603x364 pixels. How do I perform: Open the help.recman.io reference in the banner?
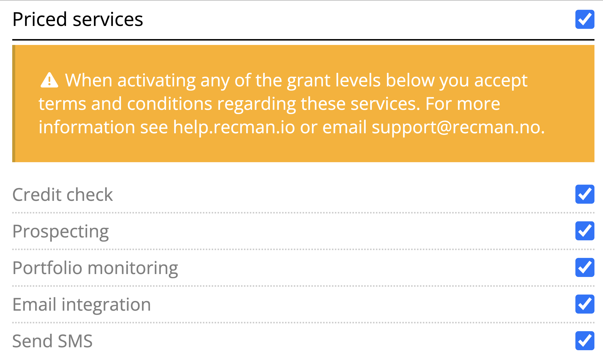[234, 127]
